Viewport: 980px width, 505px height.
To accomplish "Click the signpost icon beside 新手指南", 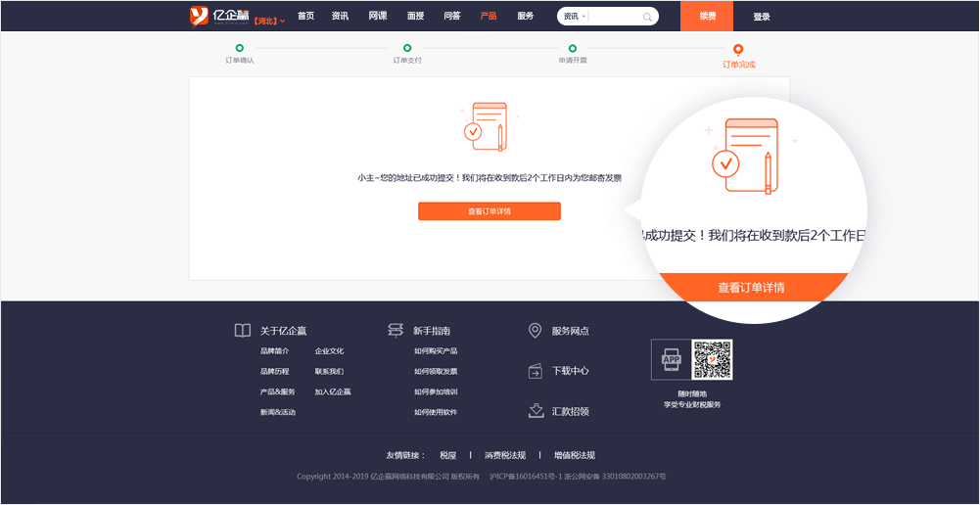I will (396, 331).
